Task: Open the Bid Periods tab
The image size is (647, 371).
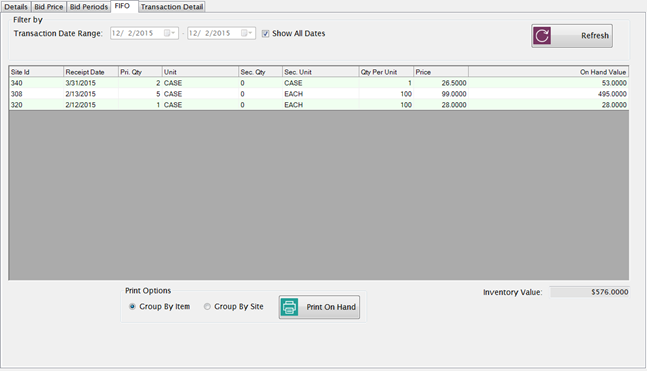Action: (89, 7)
